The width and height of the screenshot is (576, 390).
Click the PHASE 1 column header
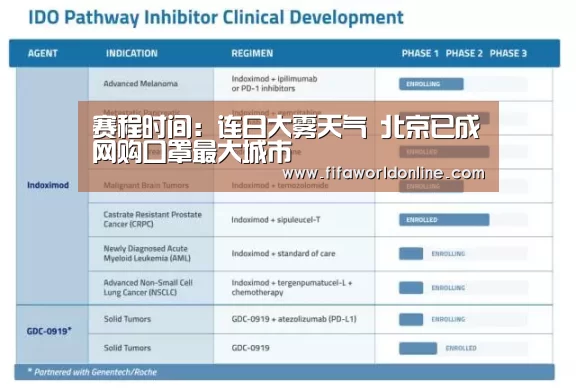click(x=420, y=54)
